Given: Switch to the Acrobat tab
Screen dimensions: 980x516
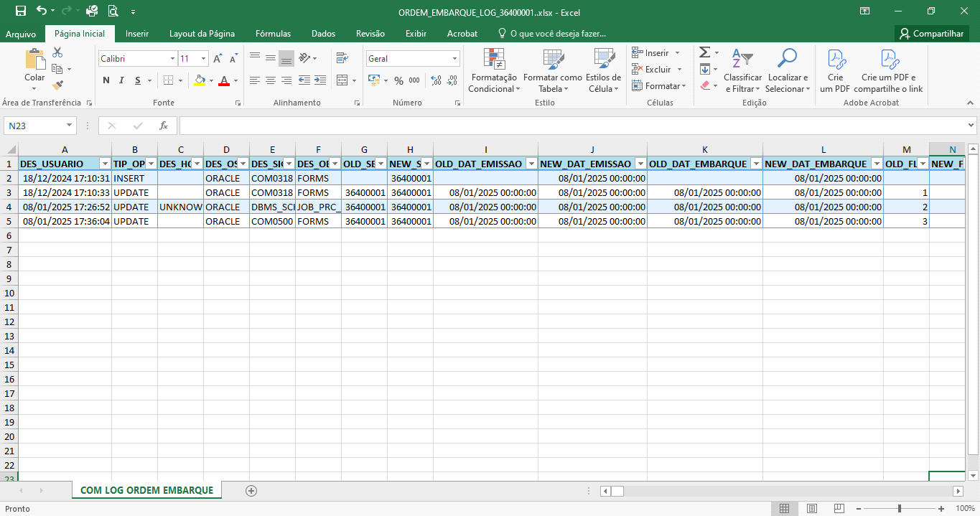Looking at the screenshot, I should [462, 34].
